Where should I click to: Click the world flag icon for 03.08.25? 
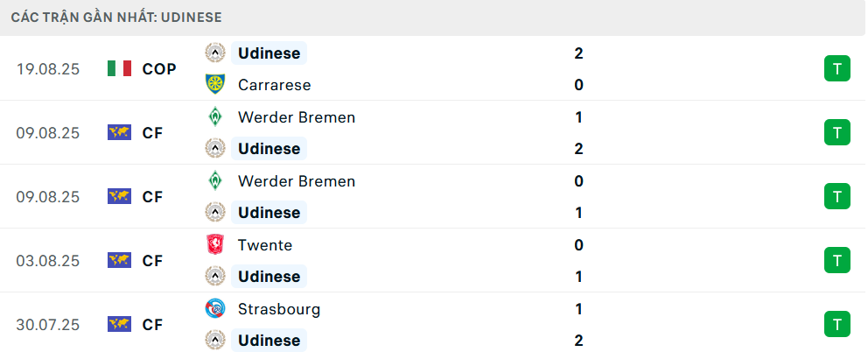coord(119,261)
